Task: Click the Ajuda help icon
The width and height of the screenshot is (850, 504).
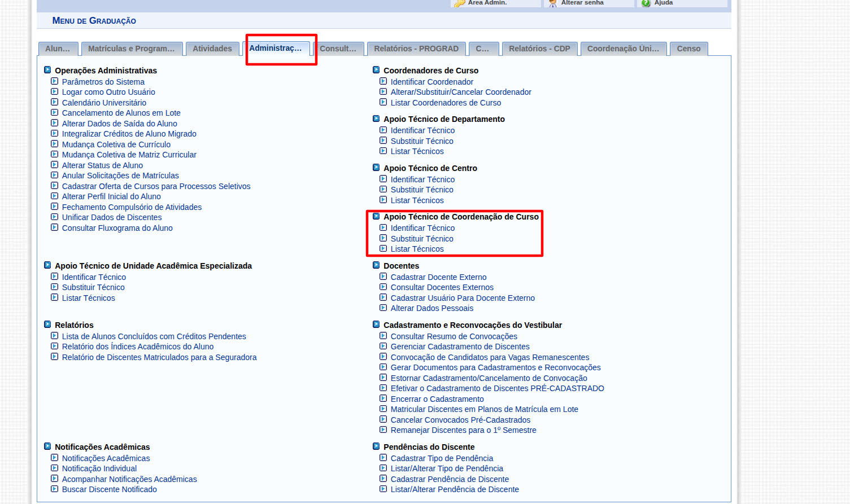Action: (x=646, y=3)
